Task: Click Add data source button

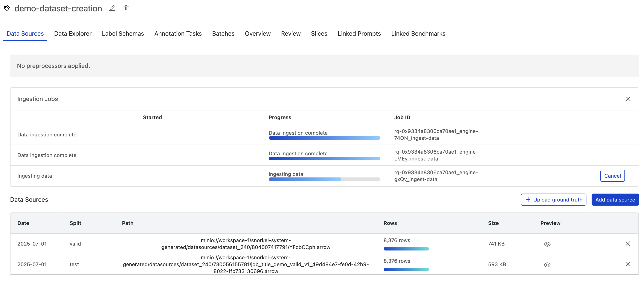Action: tap(615, 200)
